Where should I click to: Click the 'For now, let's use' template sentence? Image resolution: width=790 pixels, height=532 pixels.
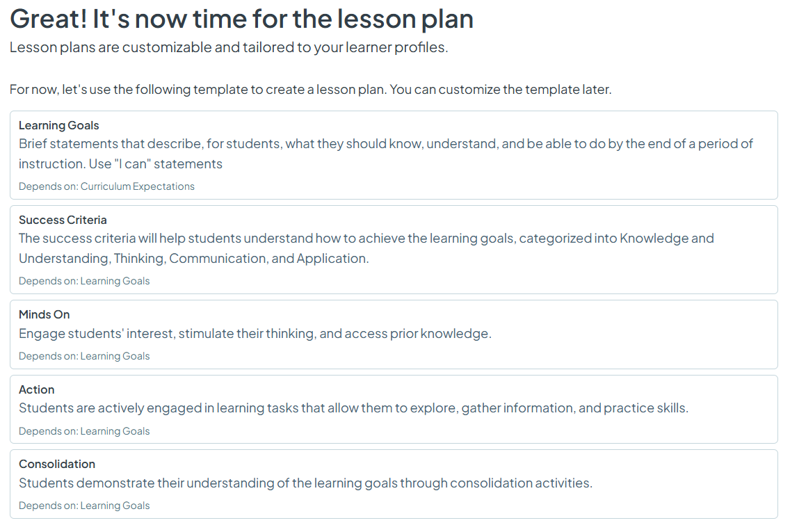[310, 90]
